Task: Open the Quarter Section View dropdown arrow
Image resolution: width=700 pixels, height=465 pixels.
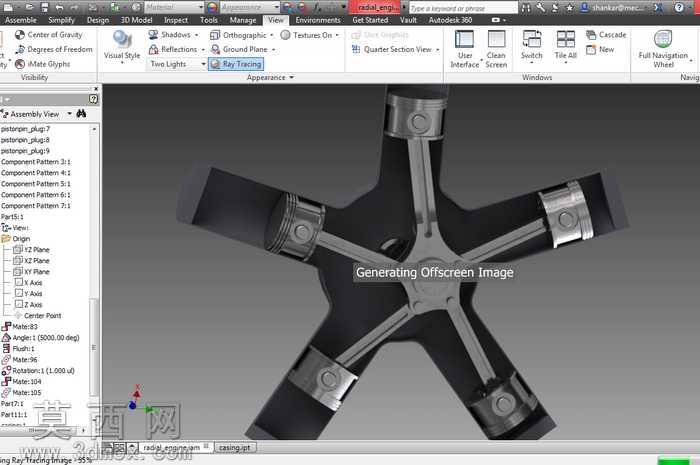Action: (438, 50)
